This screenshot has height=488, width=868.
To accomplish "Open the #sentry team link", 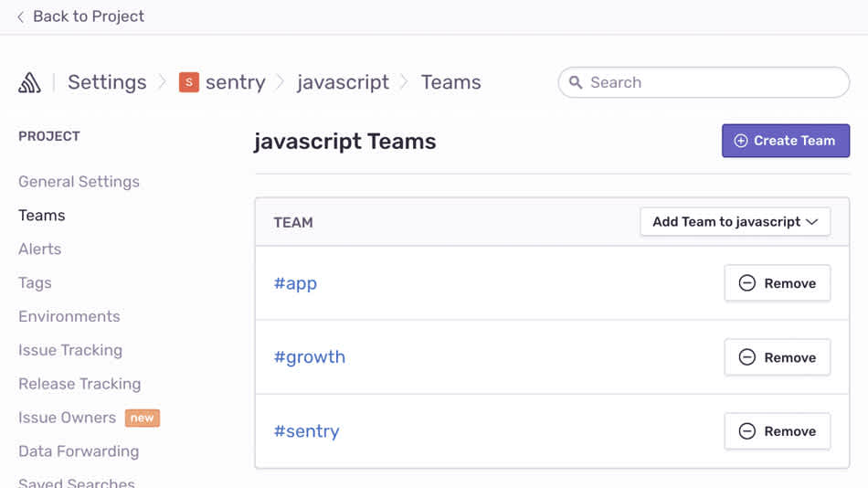I will tap(306, 431).
